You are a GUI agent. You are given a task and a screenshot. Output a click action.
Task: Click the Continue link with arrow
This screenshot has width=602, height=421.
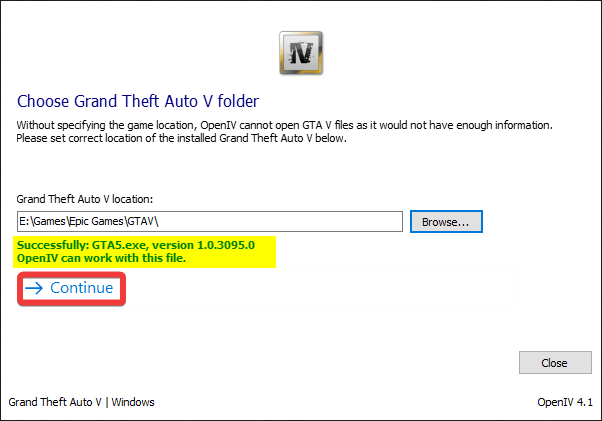69,288
